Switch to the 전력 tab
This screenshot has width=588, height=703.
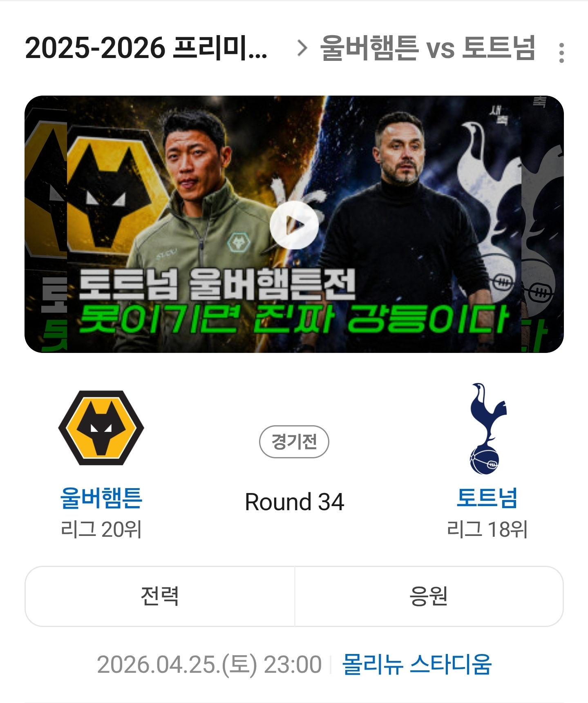(x=160, y=596)
